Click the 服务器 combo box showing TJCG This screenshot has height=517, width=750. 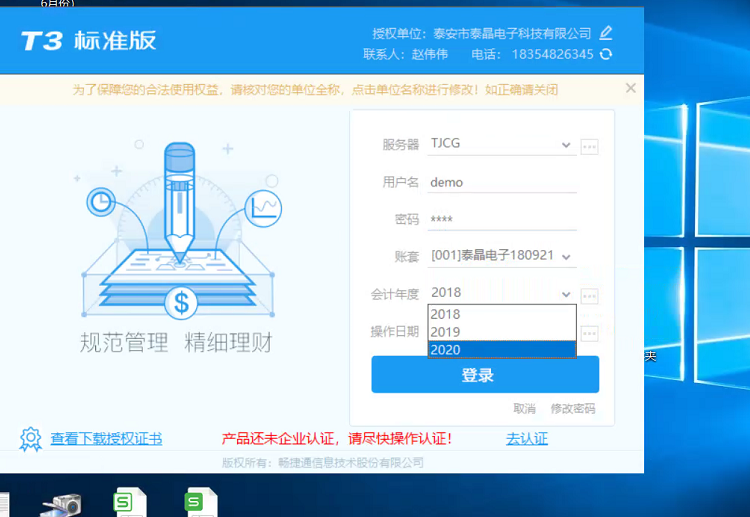pyautogui.click(x=502, y=144)
